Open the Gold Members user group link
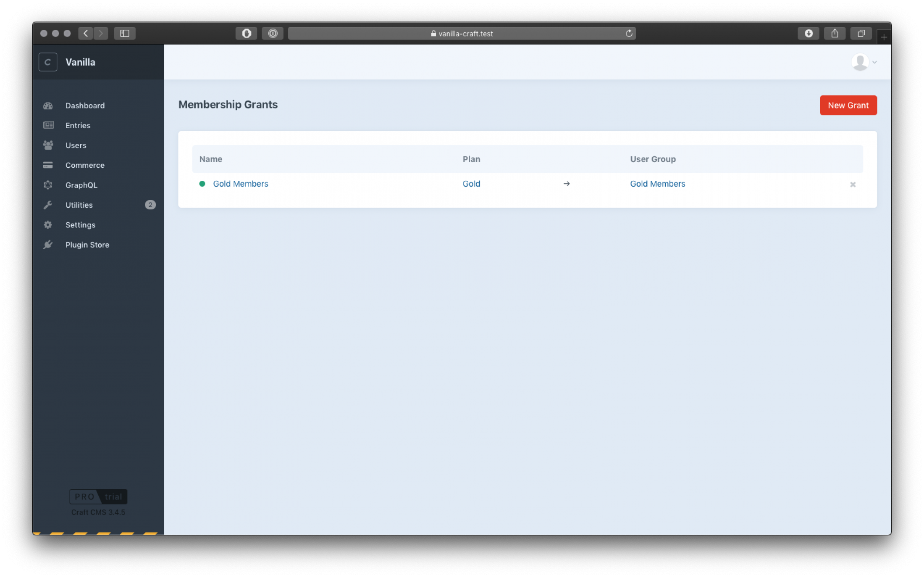 (657, 184)
